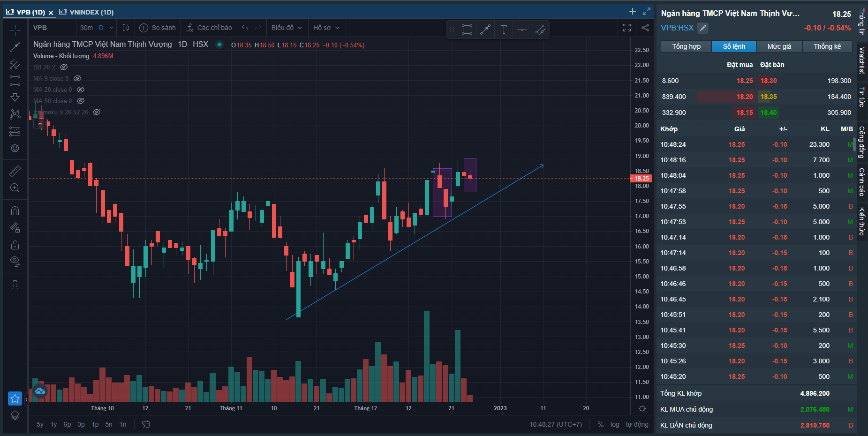Collapse the indicator legend chevron
Screen dimensions: 868x436
click(x=40, y=123)
